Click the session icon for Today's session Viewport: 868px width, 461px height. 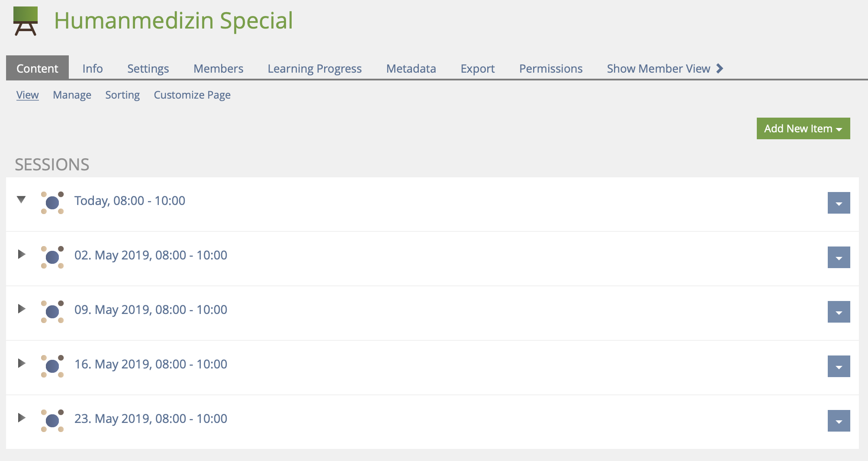(x=52, y=202)
